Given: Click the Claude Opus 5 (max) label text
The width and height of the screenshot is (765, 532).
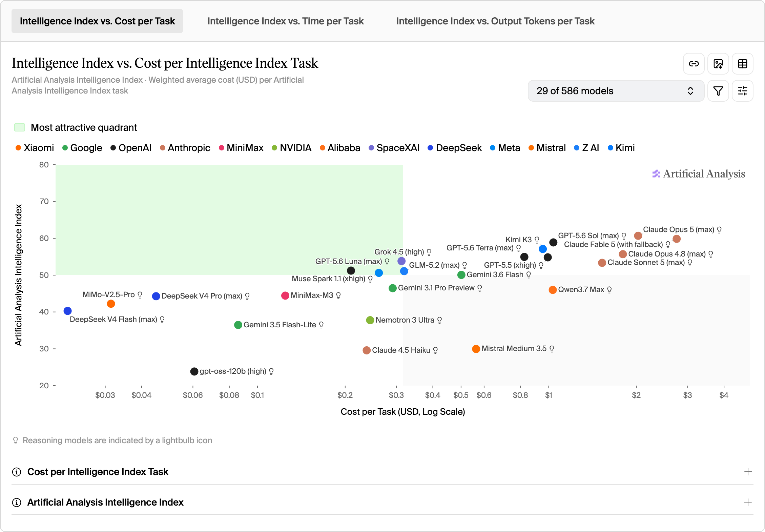Looking at the screenshot, I should pyautogui.click(x=679, y=230).
